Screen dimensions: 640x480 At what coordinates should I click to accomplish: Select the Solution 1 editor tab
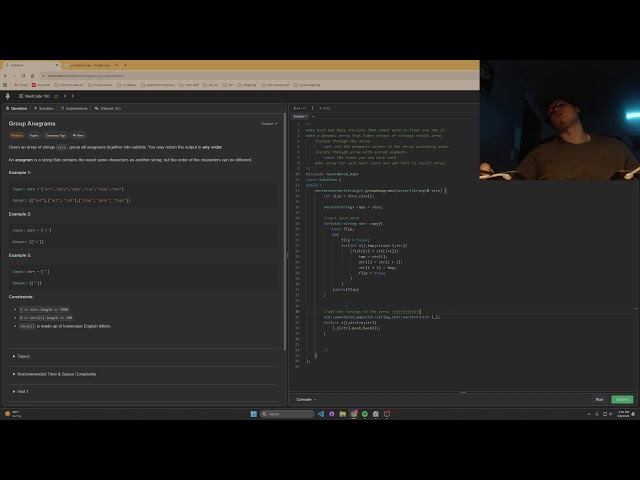(x=300, y=117)
